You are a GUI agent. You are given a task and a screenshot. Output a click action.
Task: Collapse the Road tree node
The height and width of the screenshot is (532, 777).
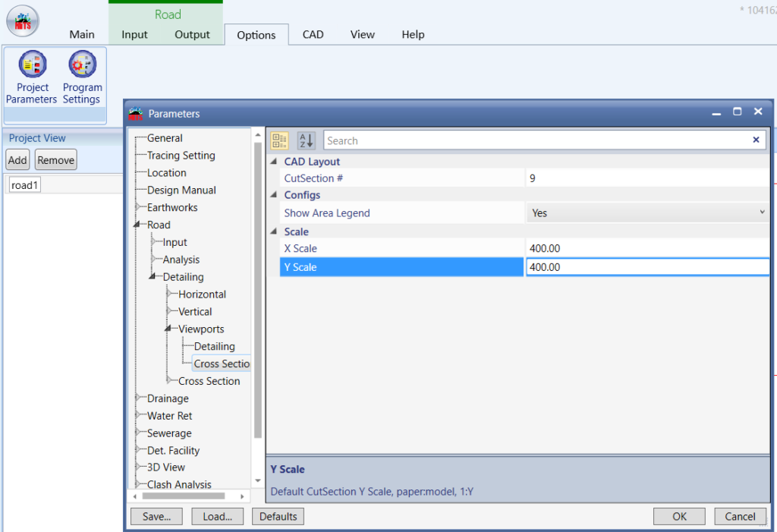click(137, 225)
